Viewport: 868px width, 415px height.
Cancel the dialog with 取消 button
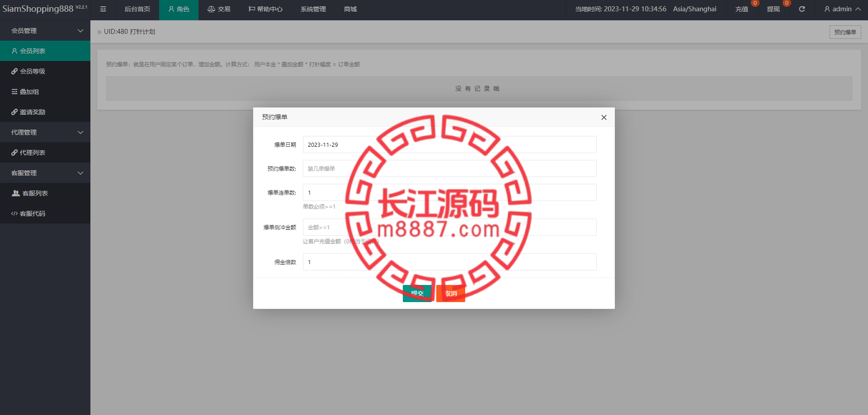coord(451,294)
